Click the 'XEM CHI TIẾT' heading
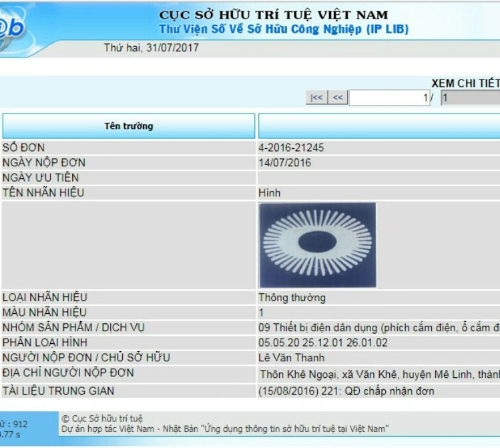The width and height of the screenshot is (500, 448). [x=465, y=83]
